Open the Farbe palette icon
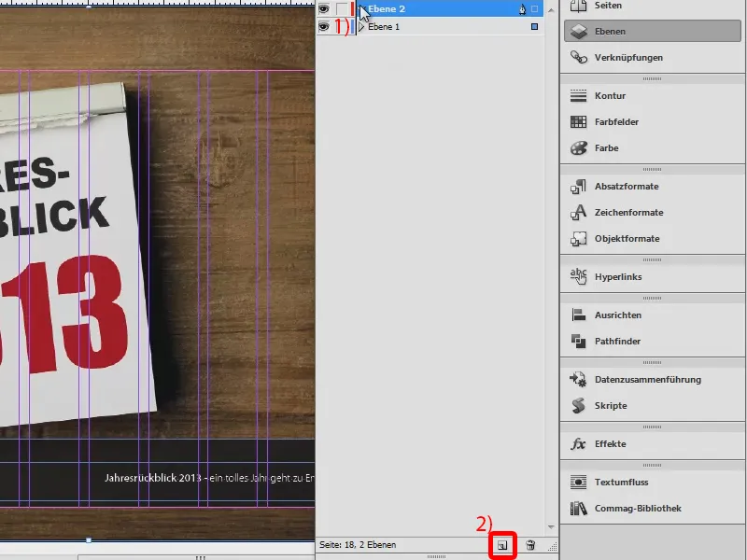The image size is (747, 560). tap(578, 148)
